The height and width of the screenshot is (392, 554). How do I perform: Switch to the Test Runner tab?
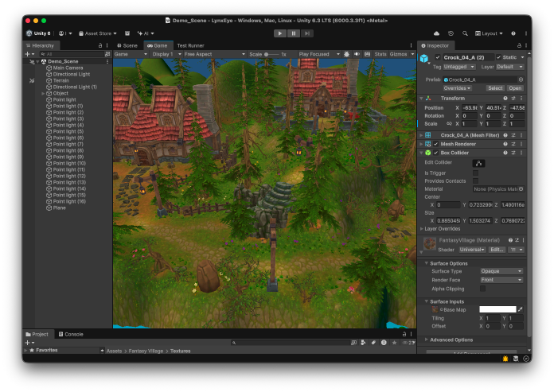tap(190, 45)
